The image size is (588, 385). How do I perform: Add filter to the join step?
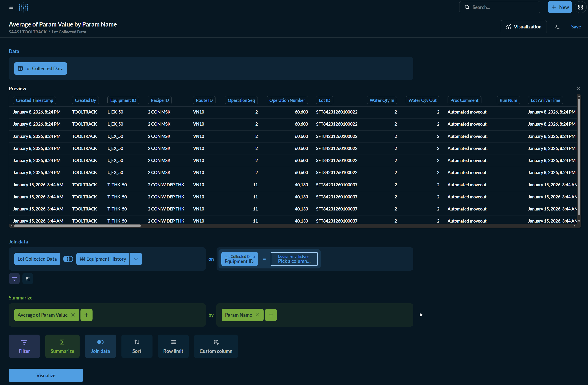[14, 279]
